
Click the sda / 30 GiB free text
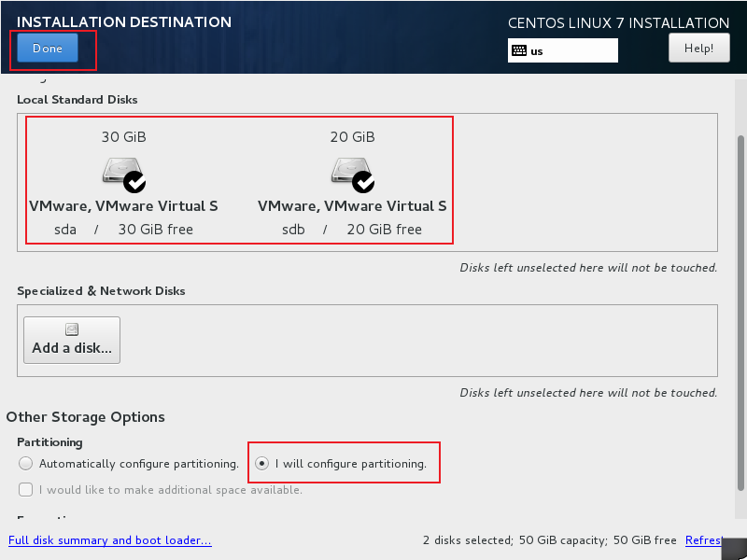[123, 230]
